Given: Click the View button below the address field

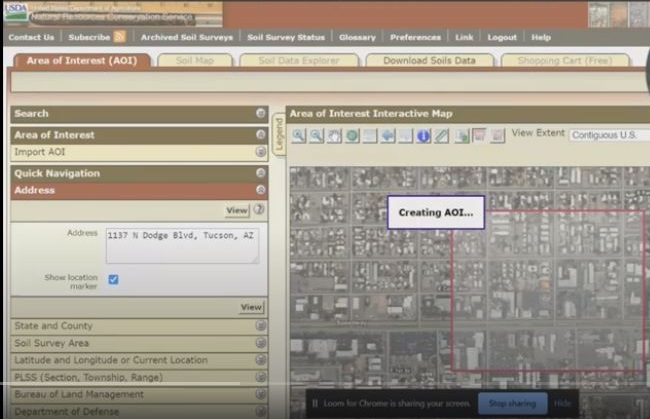Looking at the screenshot, I should pos(250,307).
